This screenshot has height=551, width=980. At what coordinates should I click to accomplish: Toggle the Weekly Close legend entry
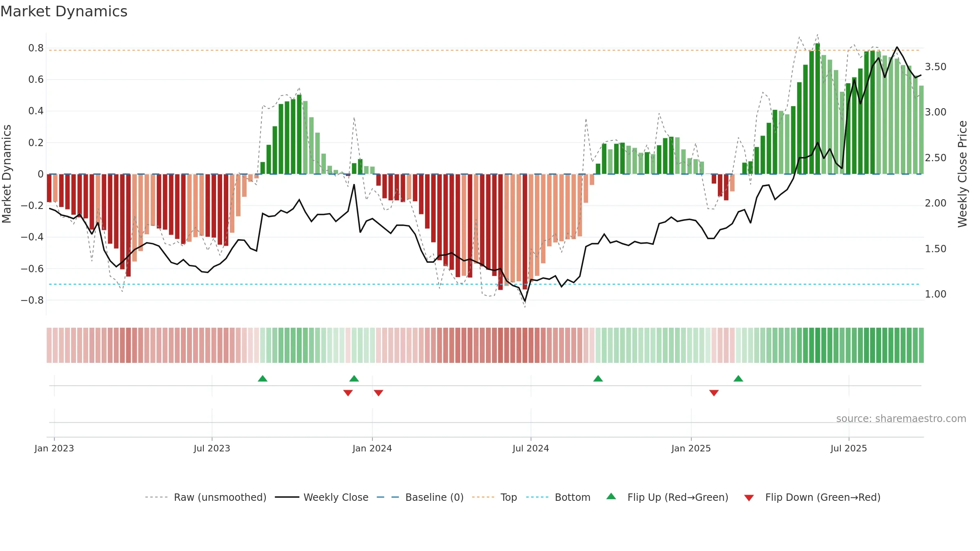(322, 497)
